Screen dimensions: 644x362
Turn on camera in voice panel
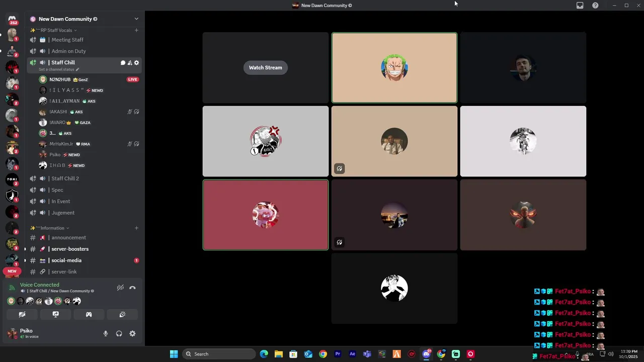(22, 314)
